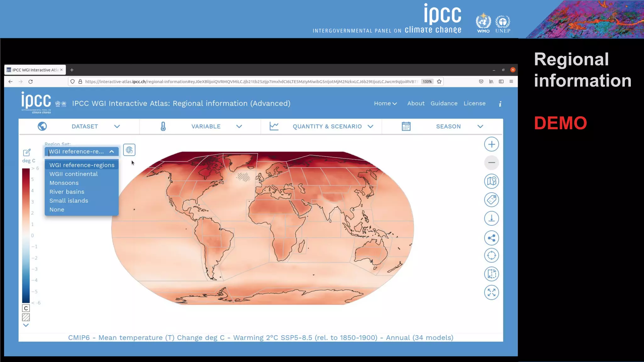Expand legend options chevron below hatching box

tap(26, 325)
